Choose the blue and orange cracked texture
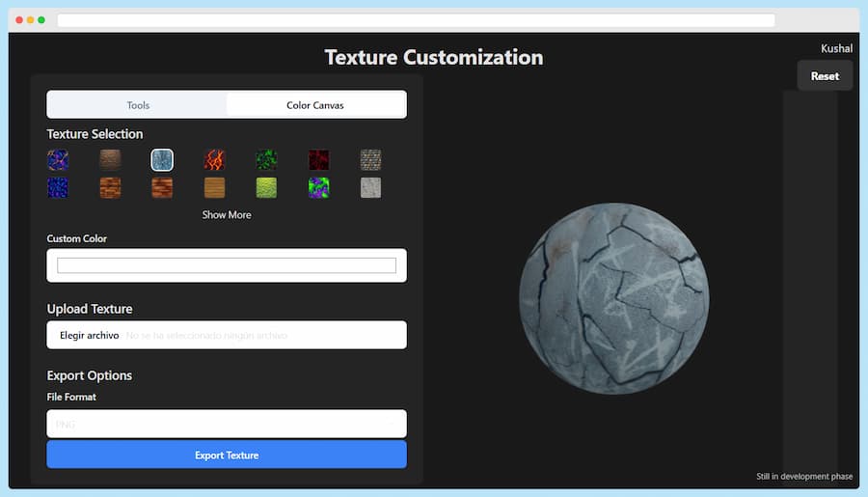Viewport: 868px width, 497px height. point(58,160)
